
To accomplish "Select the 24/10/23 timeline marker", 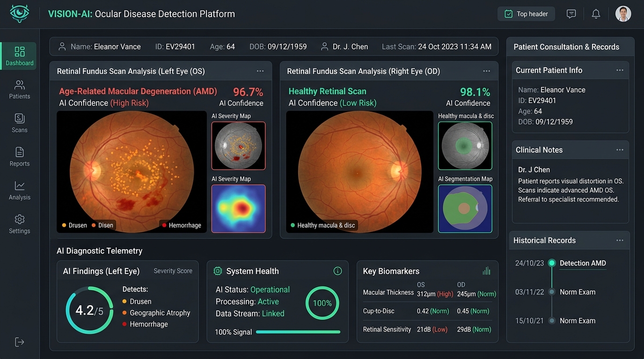I will pos(552,263).
